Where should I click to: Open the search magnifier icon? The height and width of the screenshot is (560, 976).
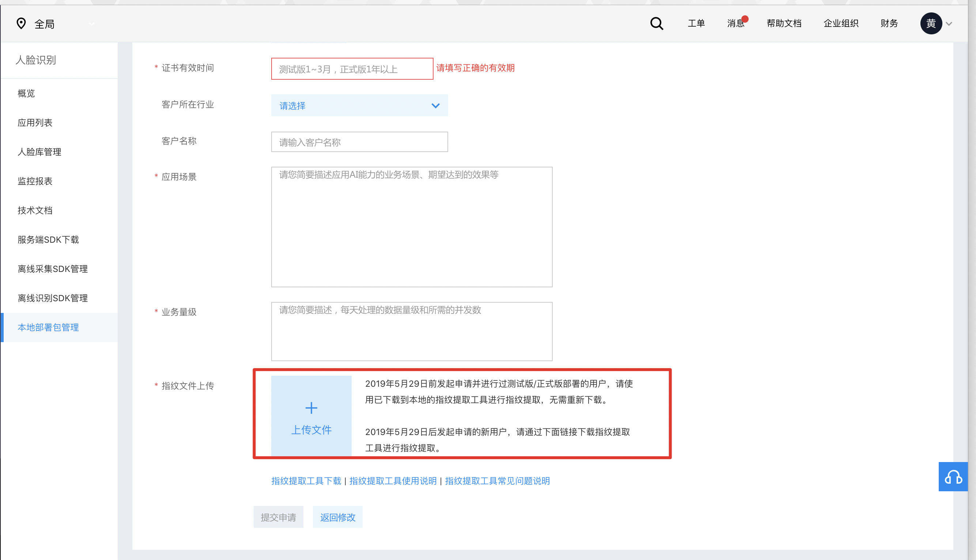coord(657,23)
